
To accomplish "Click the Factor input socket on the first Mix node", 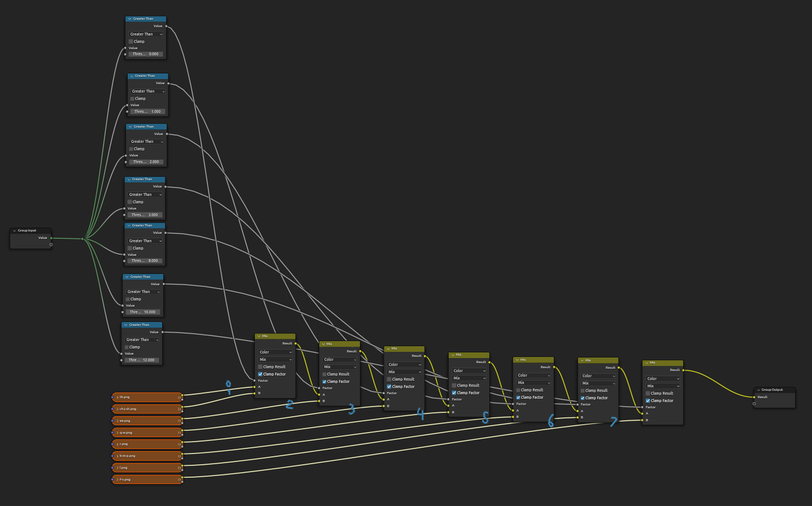I will pyautogui.click(x=255, y=381).
